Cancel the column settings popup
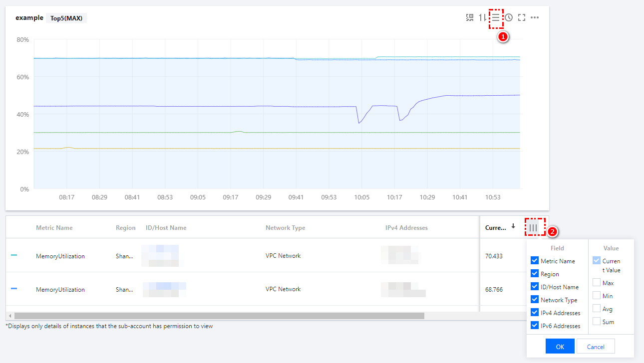This screenshot has width=644, height=363. tap(596, 347)
